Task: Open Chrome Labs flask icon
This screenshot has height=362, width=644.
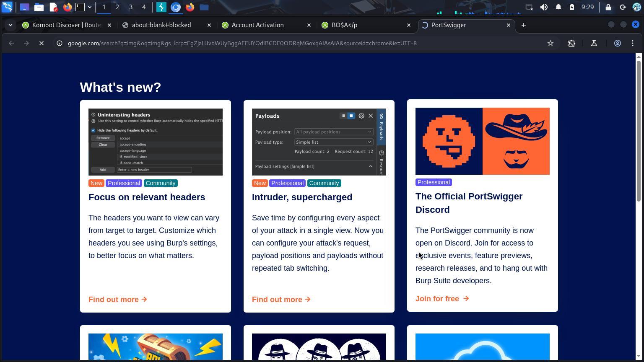Action: (594, 43)
